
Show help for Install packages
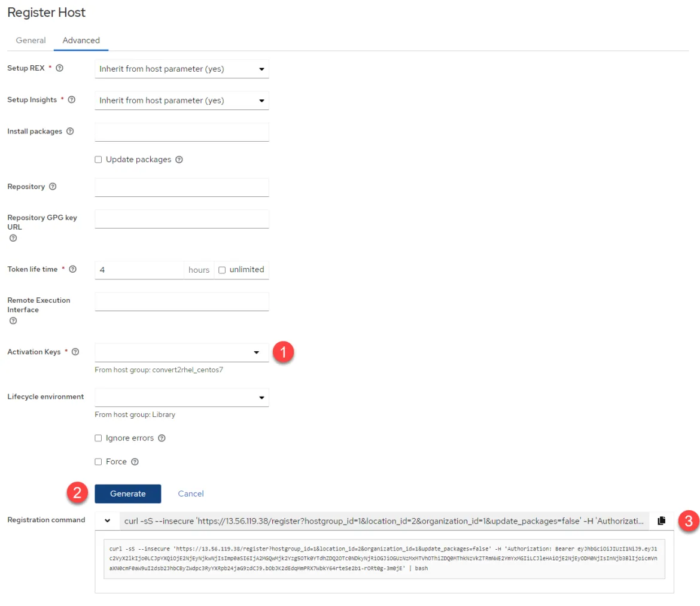click(x=70, y=131)
